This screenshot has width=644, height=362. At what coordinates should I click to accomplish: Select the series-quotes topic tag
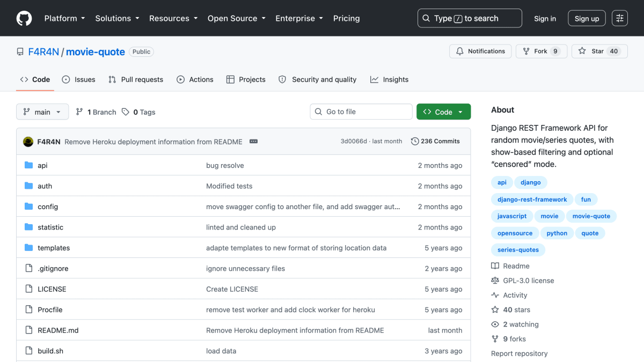point(518,250)
